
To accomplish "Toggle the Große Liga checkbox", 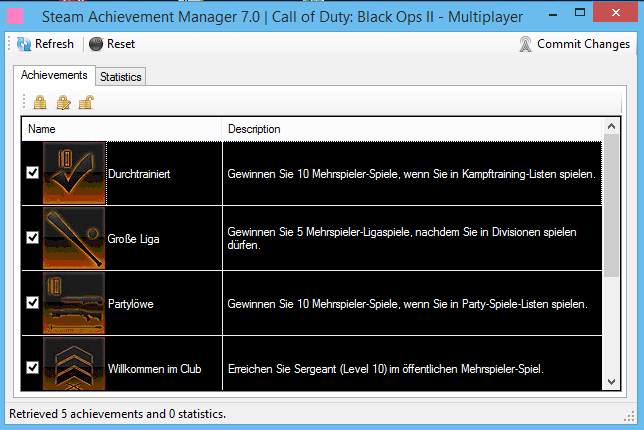I will click(32, 237).
